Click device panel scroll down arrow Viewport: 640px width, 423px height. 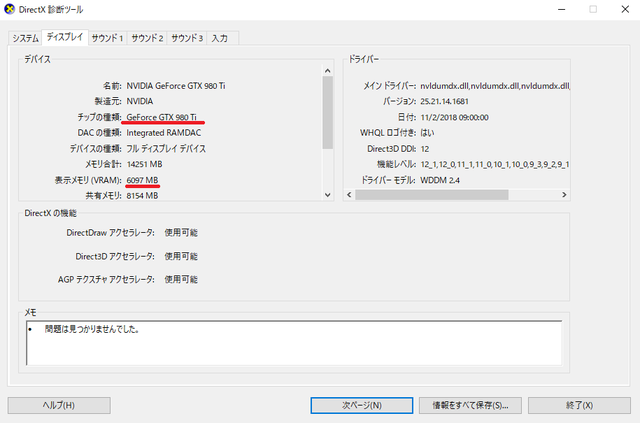click(327, 195)
